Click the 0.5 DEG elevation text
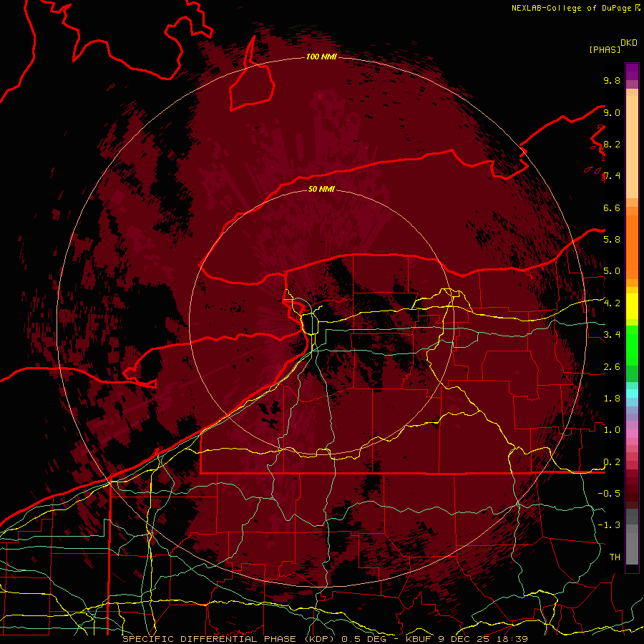The height and width of the screenshot is (644, 644). pyautogui.click(x=365, y=639)
